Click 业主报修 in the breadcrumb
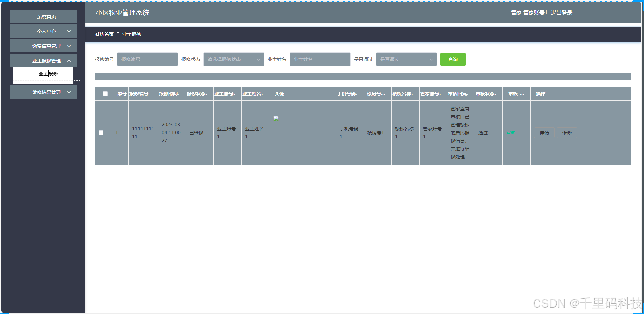Screen dimensions: 644x314 tap(132, 34)
